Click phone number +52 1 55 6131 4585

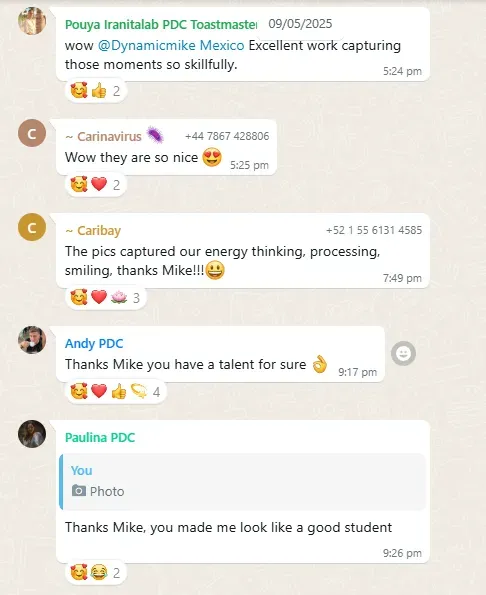(x=374, y=230)
